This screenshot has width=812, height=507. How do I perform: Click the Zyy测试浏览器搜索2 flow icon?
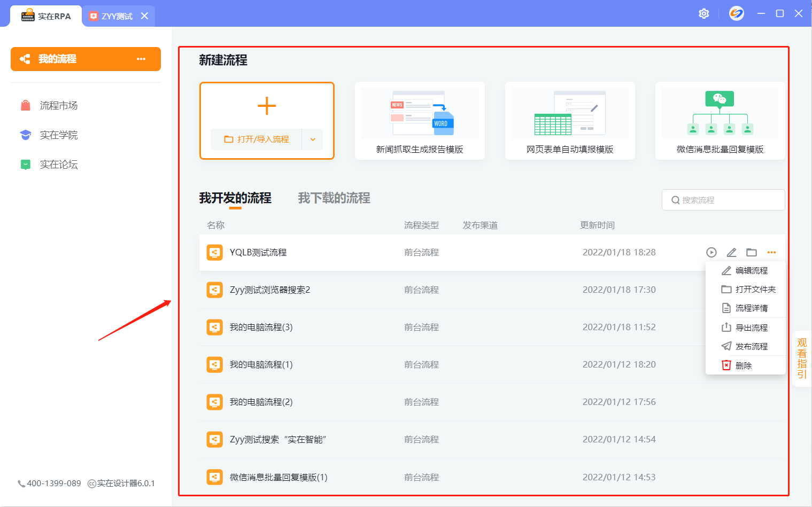click(214, 290)
